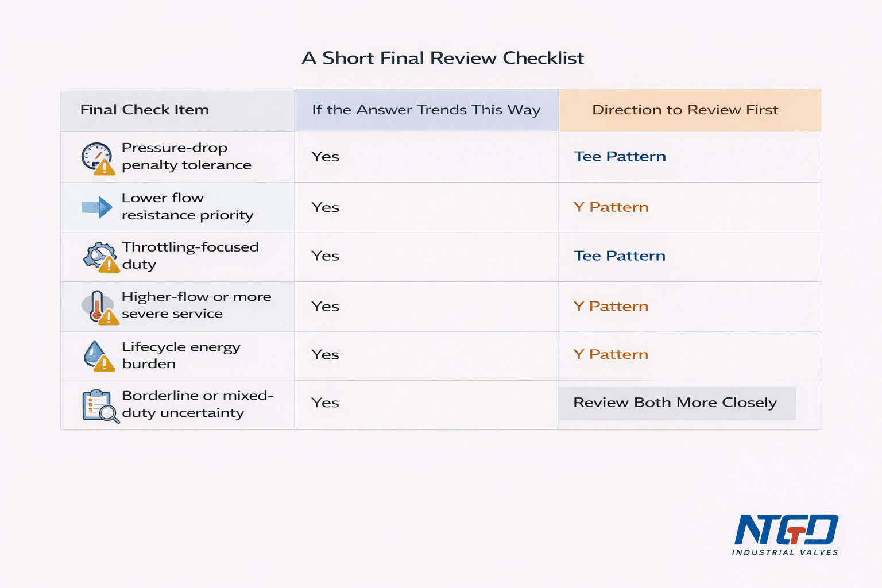882x588 pixels.
Task: Click the Lifecycle energy burden label
Action: click(x=181, y=355)
